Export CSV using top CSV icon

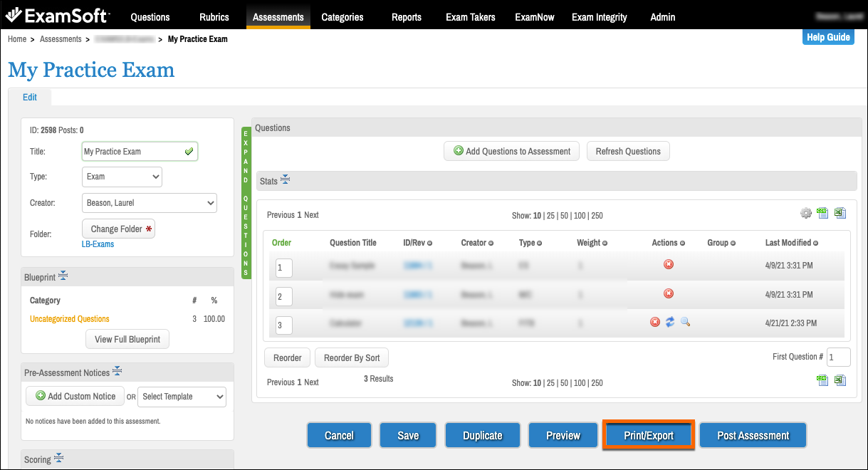tap(822, 212)
